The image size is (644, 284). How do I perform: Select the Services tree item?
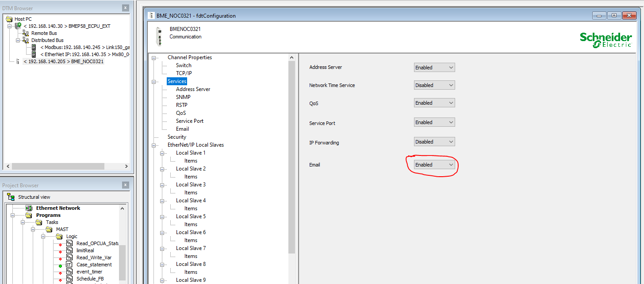tap(177, 81)
